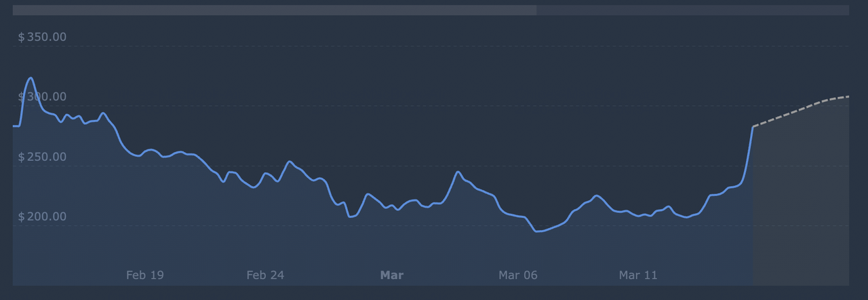This screenshot has width=868, height=300.
Task: Select the $200.00 price axis label
Action: [x=42, y=217]
